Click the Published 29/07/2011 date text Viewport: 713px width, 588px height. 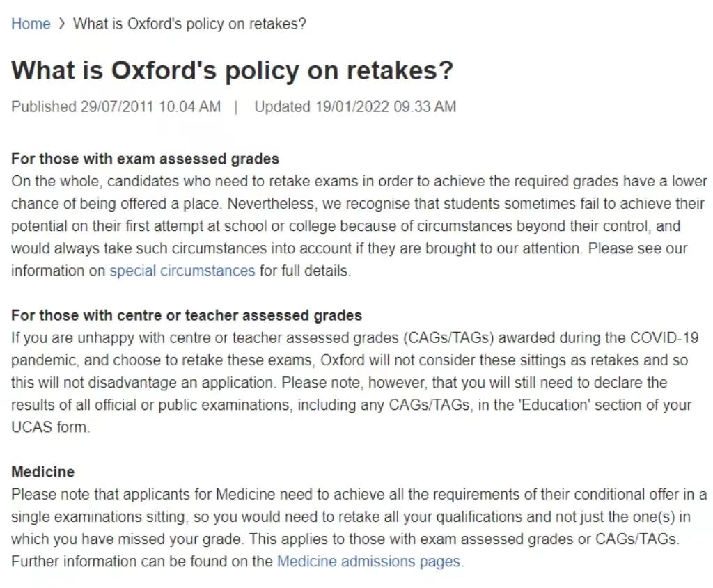click(116, 106)
